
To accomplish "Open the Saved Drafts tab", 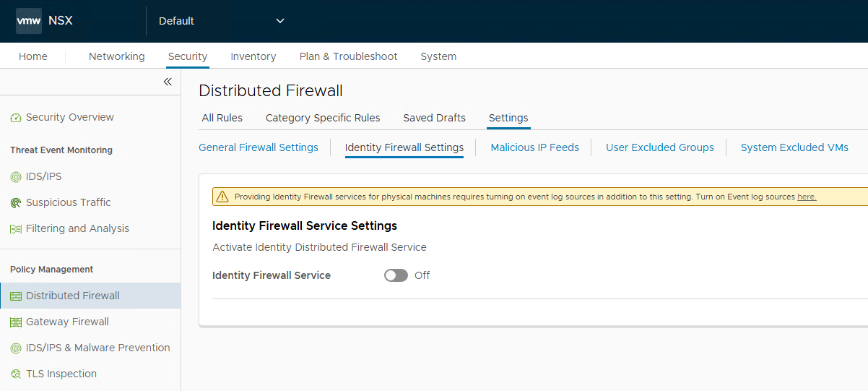I will tap(434, 118).
